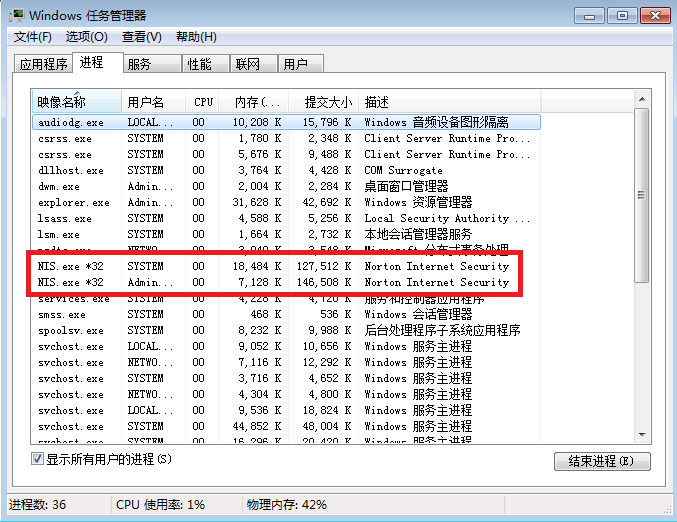
Task: Switch to the 应用程序 tab
Action: coord(43,65)
